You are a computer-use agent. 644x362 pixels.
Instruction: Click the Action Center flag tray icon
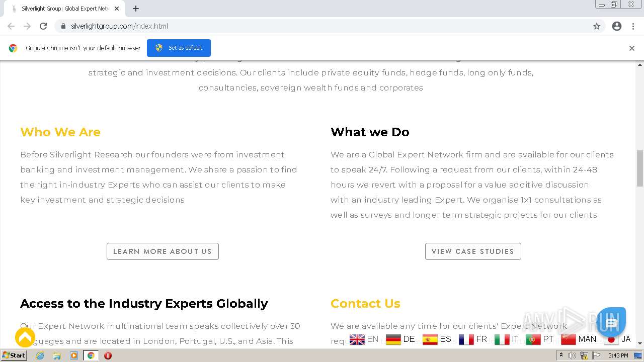pos(596,355)
